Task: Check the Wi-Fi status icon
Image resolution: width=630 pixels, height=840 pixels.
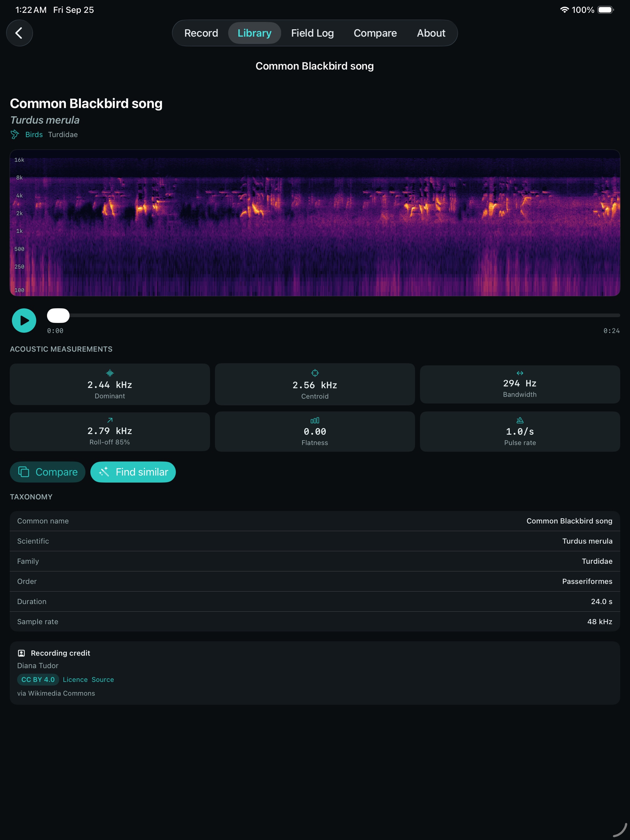Action: tap(564, 10)
